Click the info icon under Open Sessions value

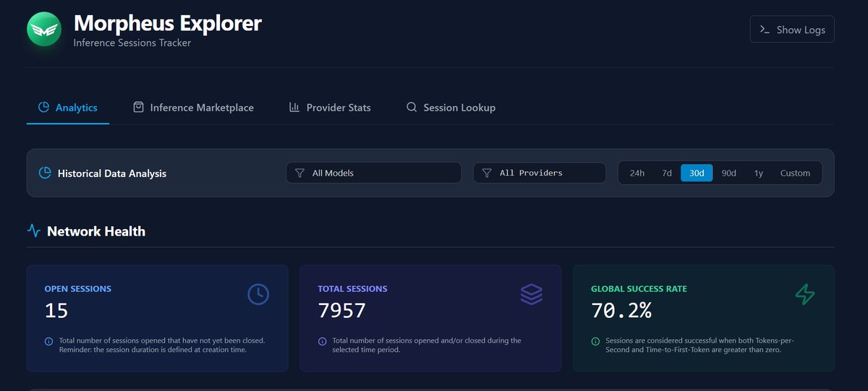pyautogui.click(x=49, y=341)
